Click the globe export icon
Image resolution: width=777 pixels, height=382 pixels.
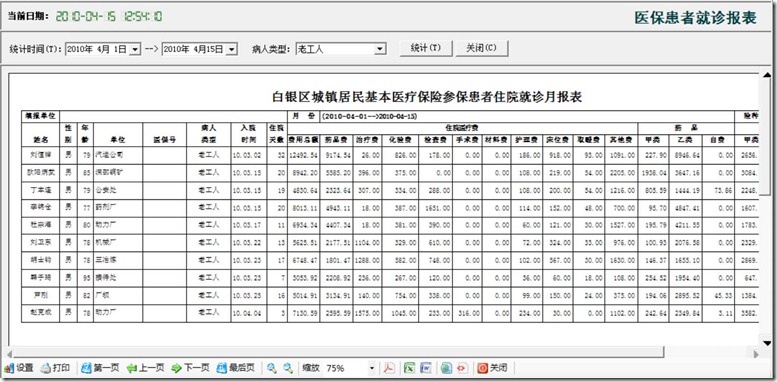(446, 368)
